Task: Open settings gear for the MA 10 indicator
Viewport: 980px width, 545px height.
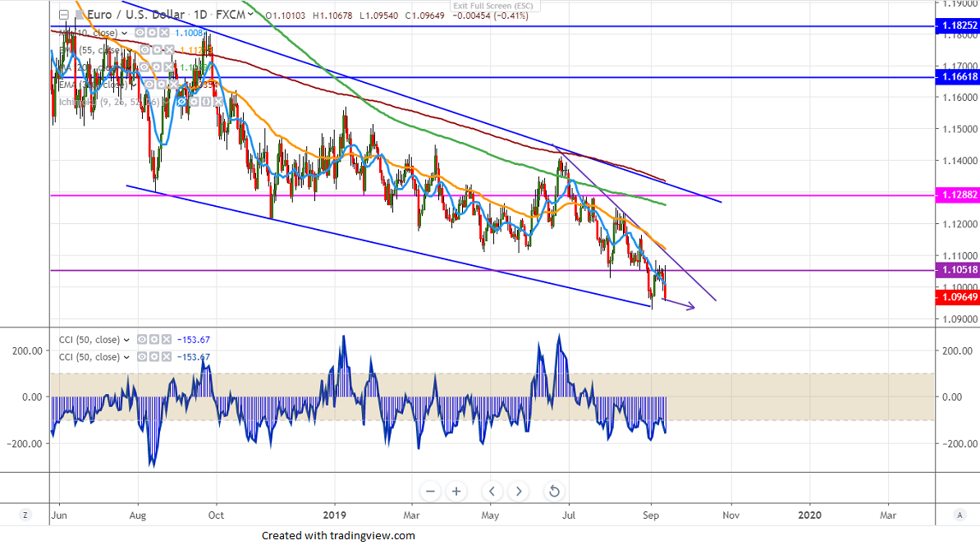Action: pos(153,33)
